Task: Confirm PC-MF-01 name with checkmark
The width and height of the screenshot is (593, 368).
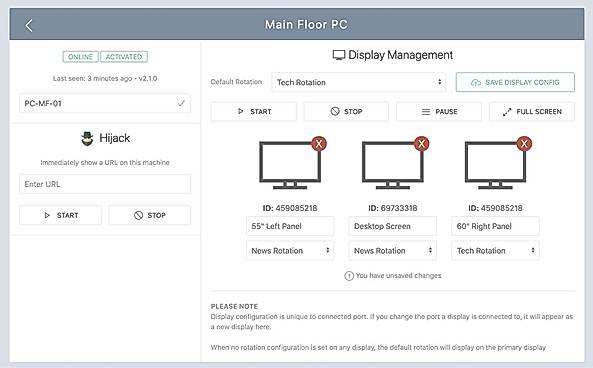Action: coord(181,103)
